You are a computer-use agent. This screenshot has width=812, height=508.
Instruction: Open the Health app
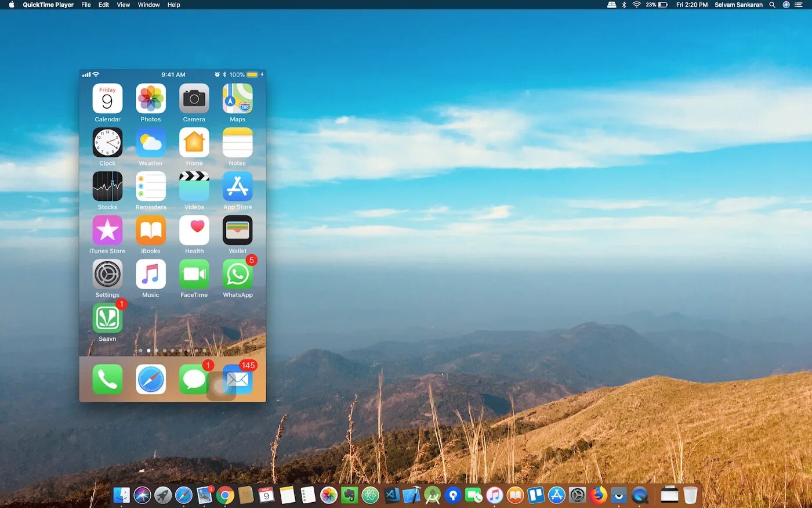tap(194, 230)
